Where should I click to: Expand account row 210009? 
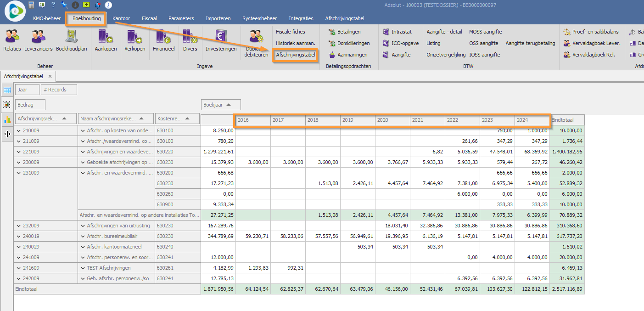click(x=19, y=130)
